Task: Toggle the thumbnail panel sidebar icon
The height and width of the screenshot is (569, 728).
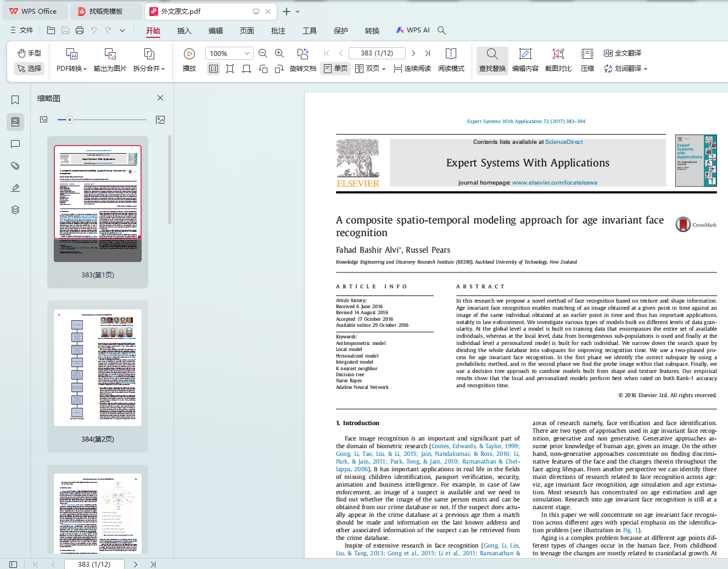Action: pos(15,121)
